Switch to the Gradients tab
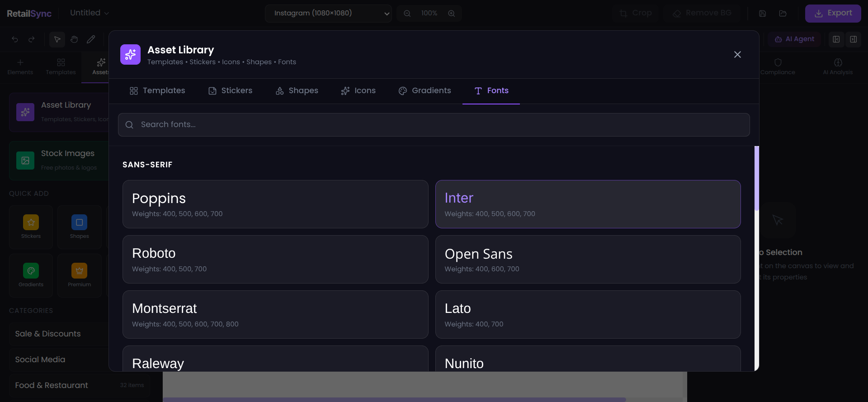868x402 pixels. pyautogui.click(x=425, y=91)
